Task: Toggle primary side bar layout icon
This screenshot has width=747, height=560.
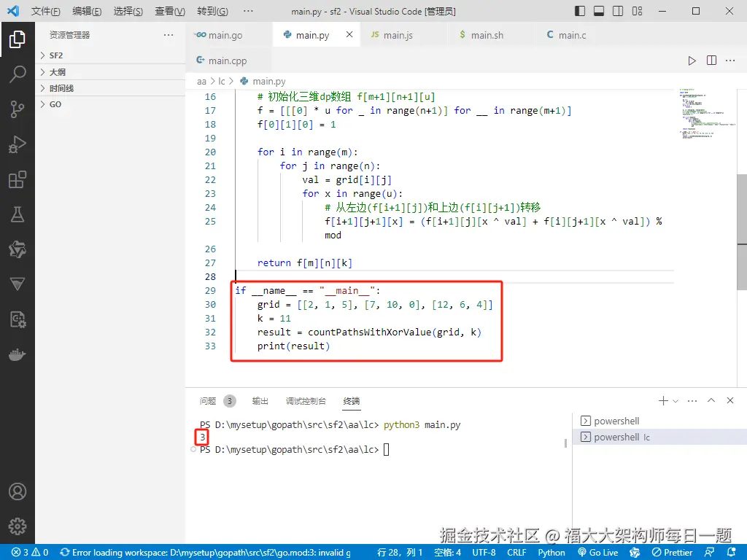Action: 580,11
